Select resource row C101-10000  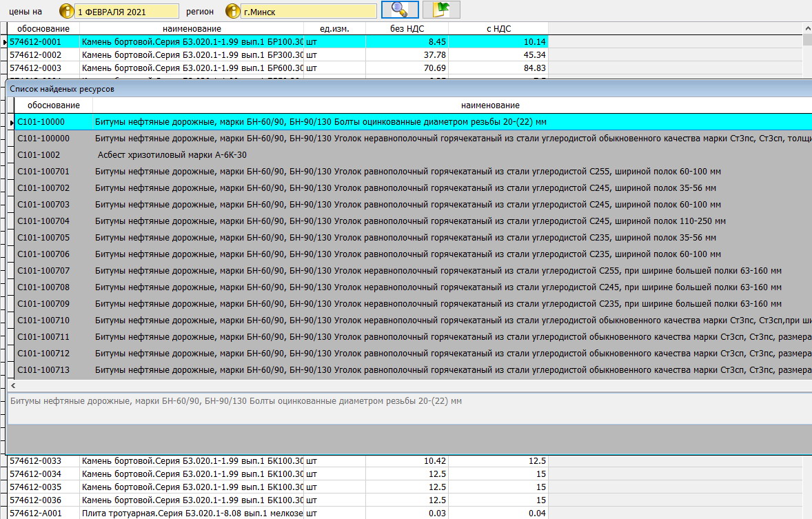[413, 122]
